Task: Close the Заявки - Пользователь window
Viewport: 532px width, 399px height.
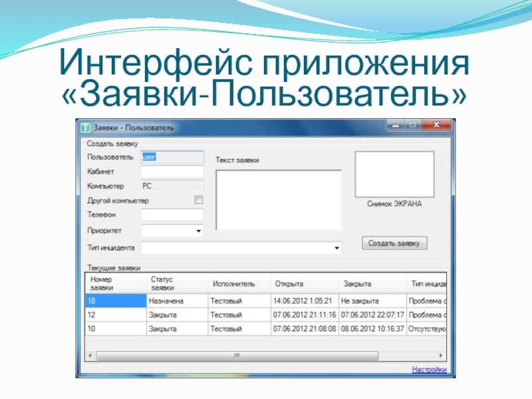Action: tap(436, 124)
